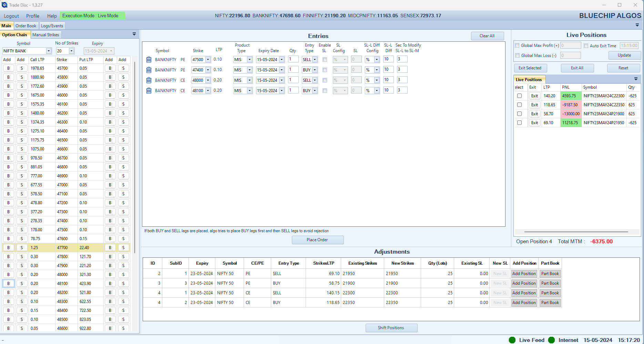Delete the BANKNIFTY PE 47500 entry row
Image resolution: width=644 pixels, height=344 pixels.
[149, 60]
